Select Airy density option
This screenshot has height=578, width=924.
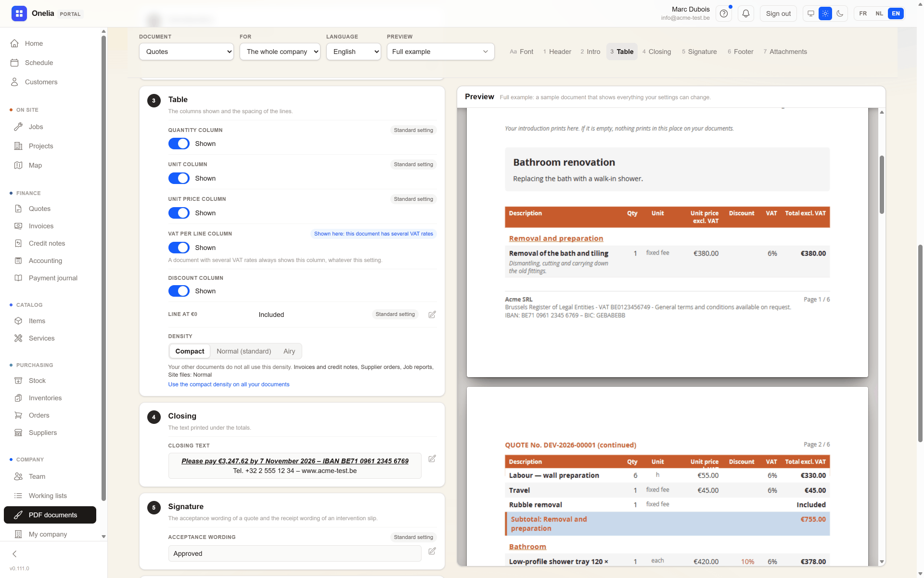coord(289,351)
